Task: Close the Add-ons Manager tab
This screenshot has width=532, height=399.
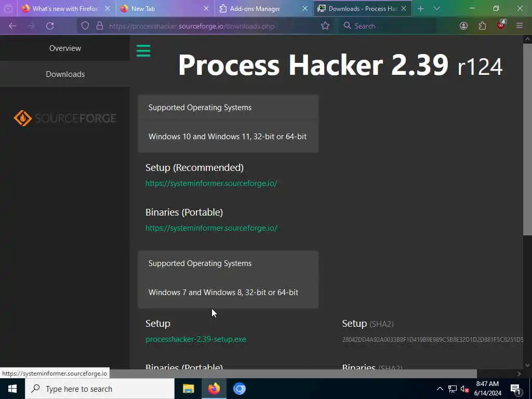Action: [x=304, y=8]
